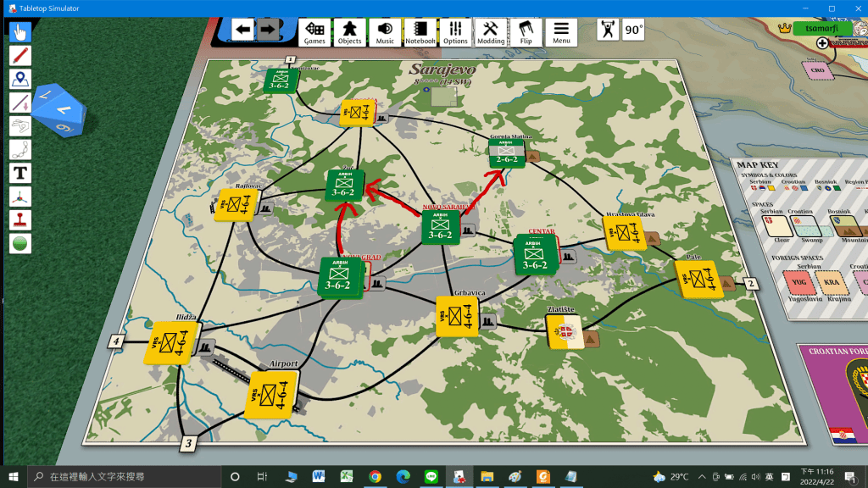Toggle the Music player panel
Screen dimensions: 868x488
click(385, 32)
